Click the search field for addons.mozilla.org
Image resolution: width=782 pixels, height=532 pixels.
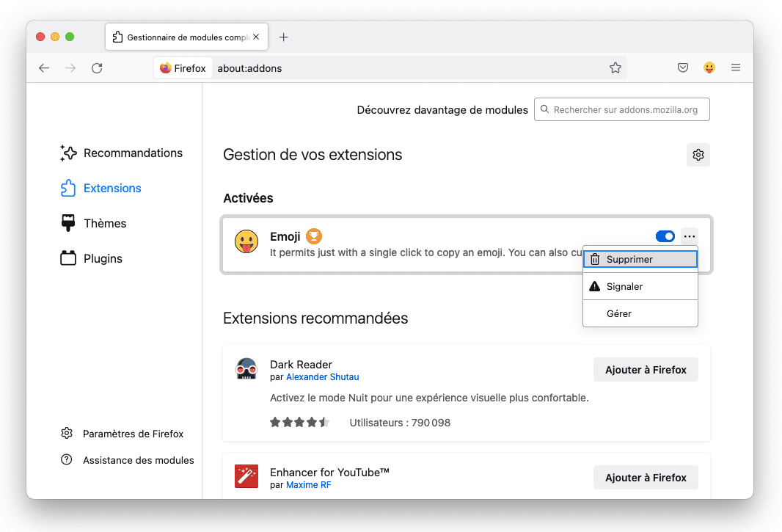click(622, 109)
